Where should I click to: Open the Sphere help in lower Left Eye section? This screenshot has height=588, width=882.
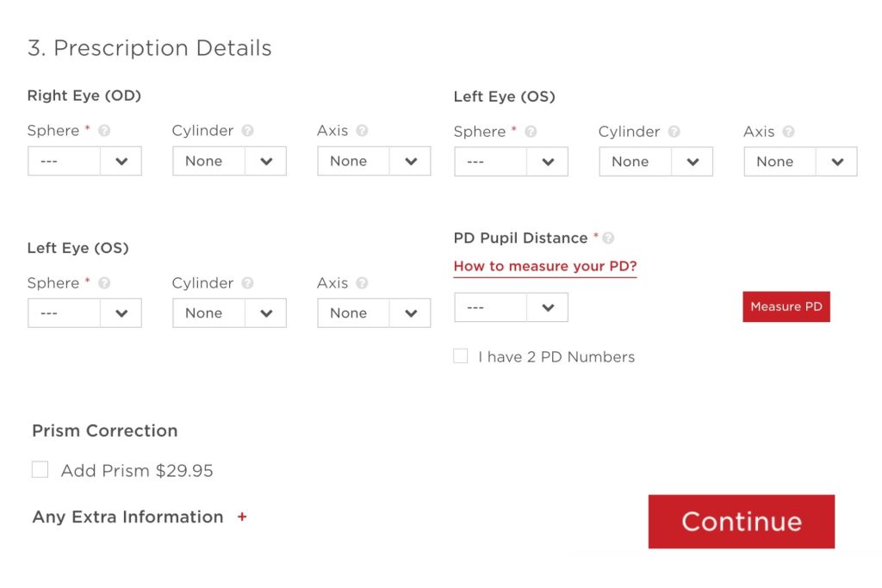104,283
